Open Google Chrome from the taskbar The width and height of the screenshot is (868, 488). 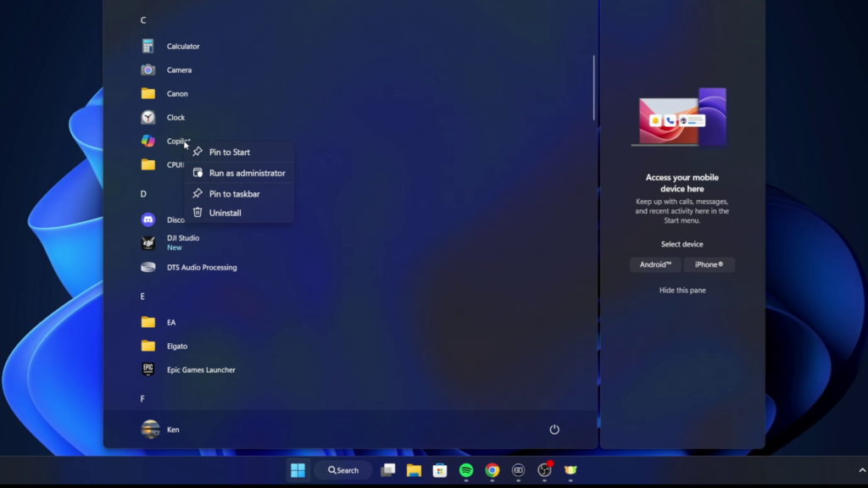coord(492,470)
